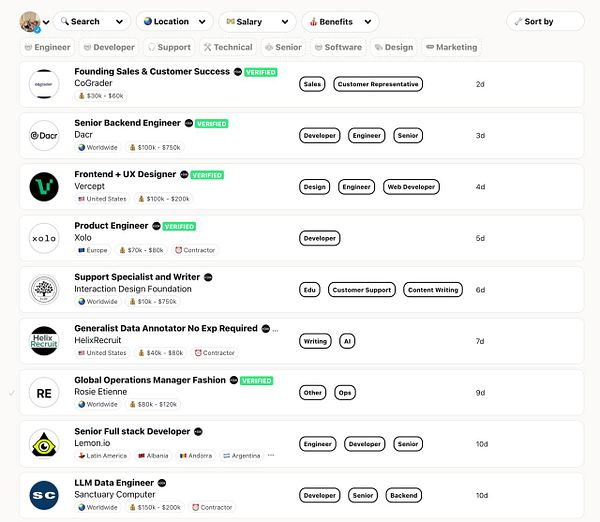Click the Edu tag
Screen dimensions: 600x522
(x=310, y=290)
